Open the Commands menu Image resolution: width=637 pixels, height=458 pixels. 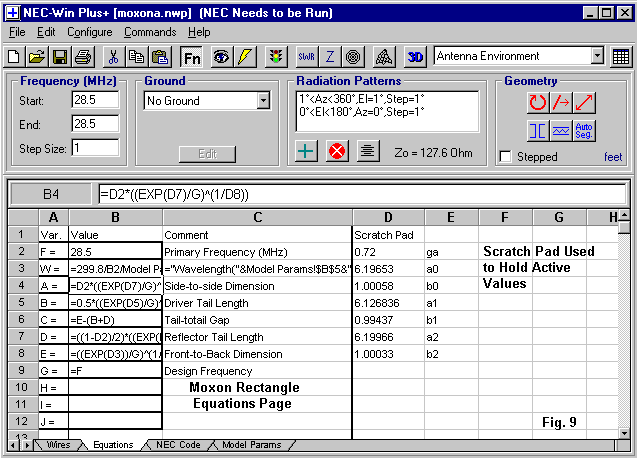coord(150,32)
